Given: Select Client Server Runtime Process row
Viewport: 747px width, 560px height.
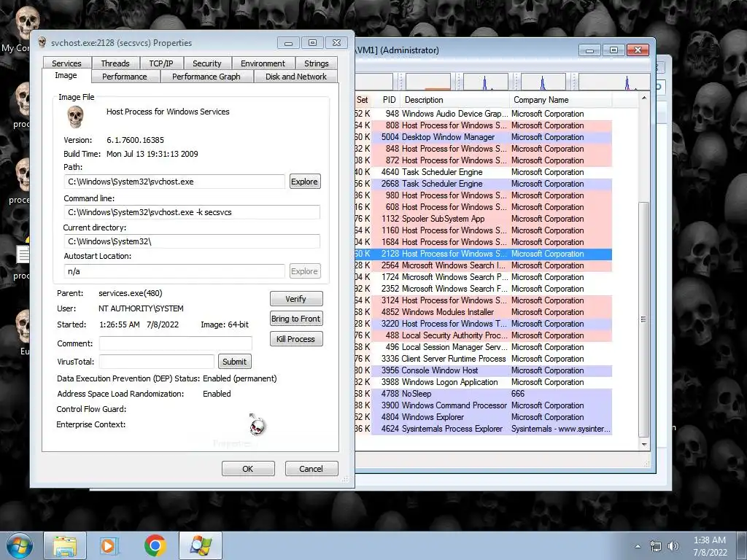Looking at the screenshot, I should (x=484, y=359).
